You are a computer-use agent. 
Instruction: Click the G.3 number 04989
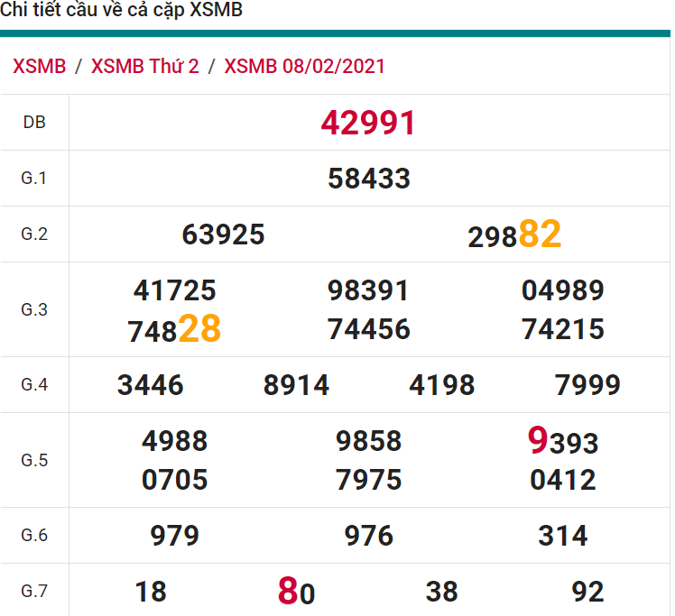[562, 290]
